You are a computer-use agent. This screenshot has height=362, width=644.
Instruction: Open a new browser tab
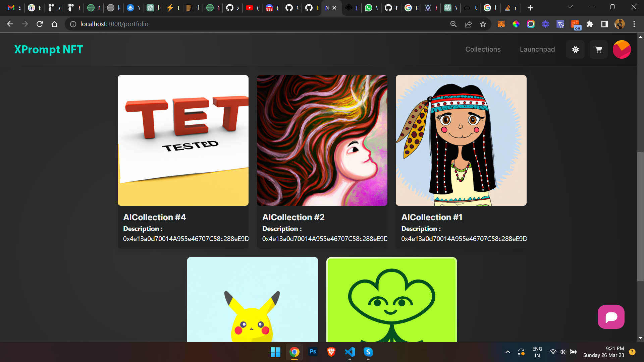[530, 8]
